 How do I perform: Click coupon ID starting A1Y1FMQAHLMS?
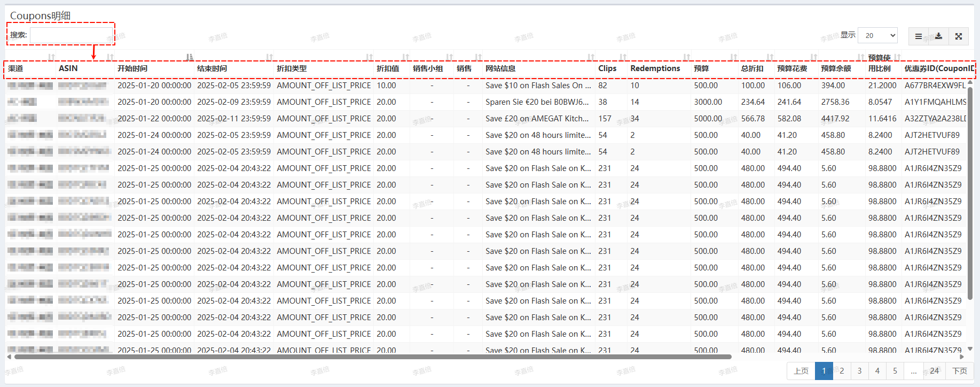[936, 102]
